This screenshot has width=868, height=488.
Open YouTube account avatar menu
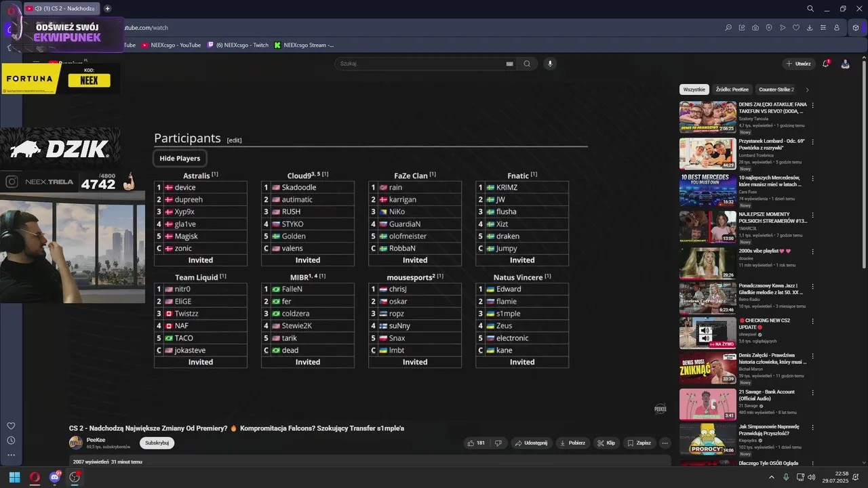point(846,64)
